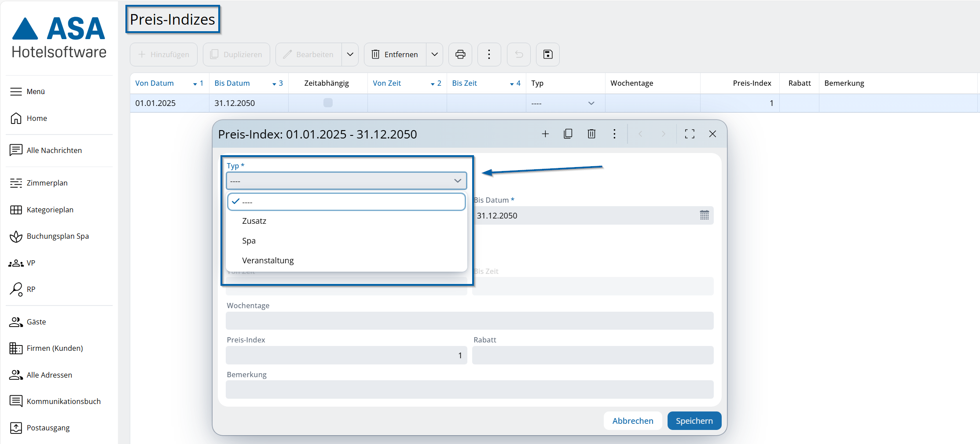This screenshot has width=980, height=444.
Task: Select the Spa option in Typ list
Action: [x=249, y=241]
